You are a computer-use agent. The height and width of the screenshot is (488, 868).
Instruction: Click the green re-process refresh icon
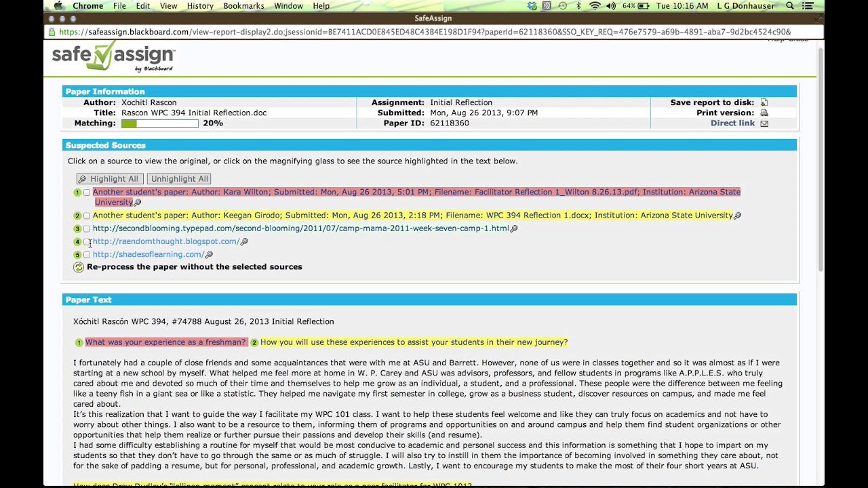(x=79, y=267)
